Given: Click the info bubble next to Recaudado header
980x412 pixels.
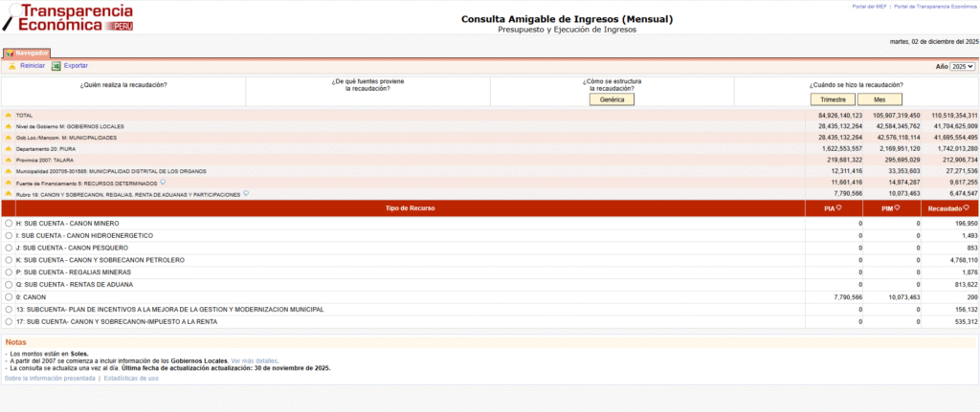Looking at the screenshot, I should [x=966, y=207].
